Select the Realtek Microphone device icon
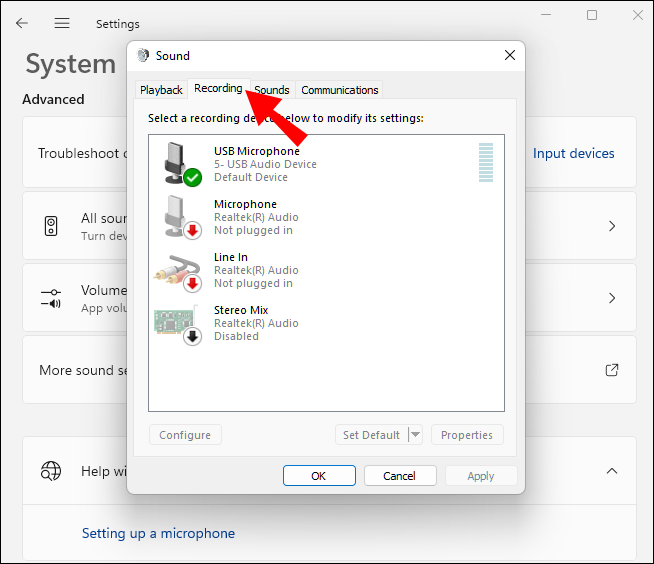Image resolution: width=654 pixels, height=564 pixels. click(178, 216)
